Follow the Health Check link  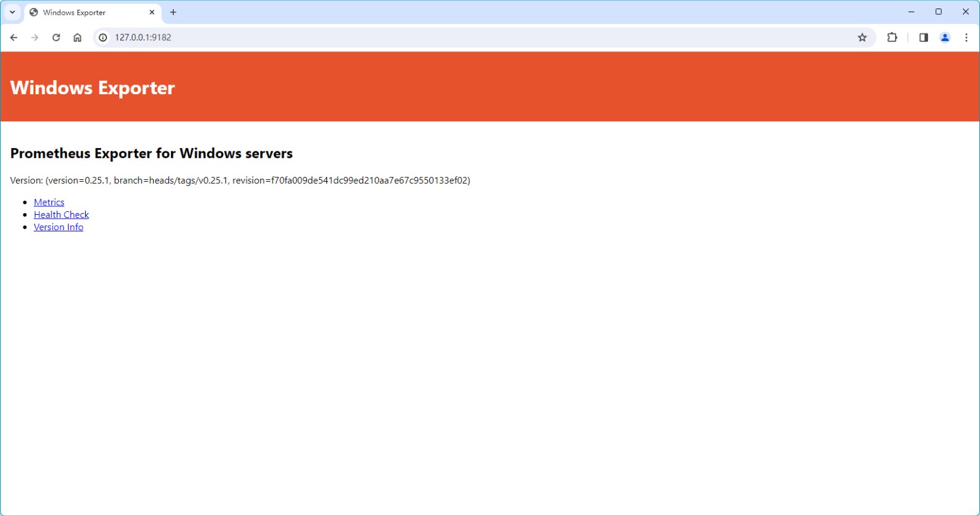pos(61,215)
